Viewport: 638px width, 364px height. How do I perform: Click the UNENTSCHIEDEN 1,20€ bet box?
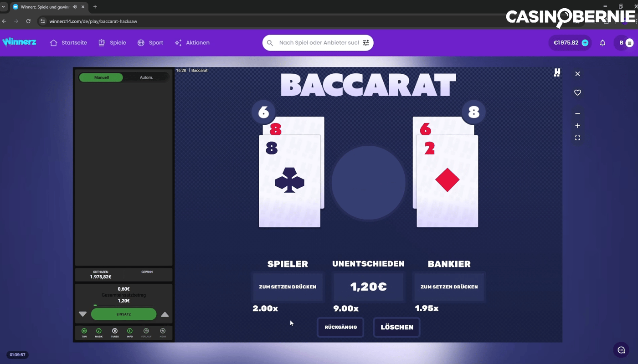(x=368, y=287)
